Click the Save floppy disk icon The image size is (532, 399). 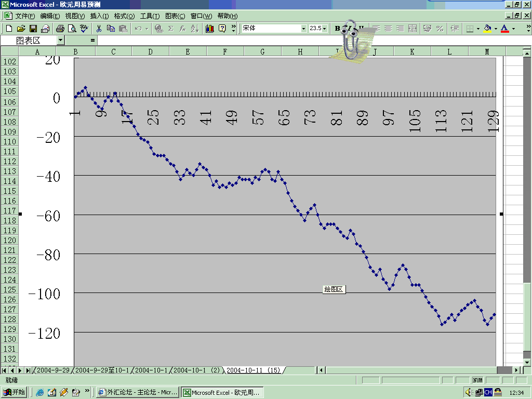33,29
